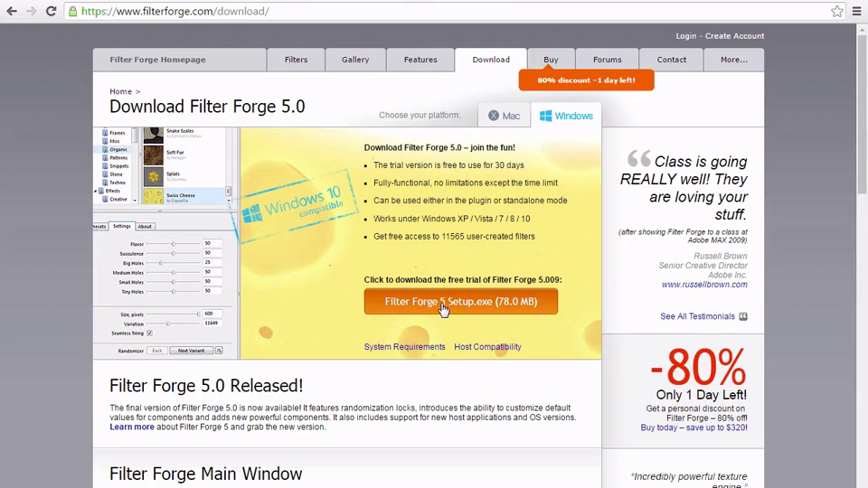Select Organic category in the preview tree

coord(118,149)
